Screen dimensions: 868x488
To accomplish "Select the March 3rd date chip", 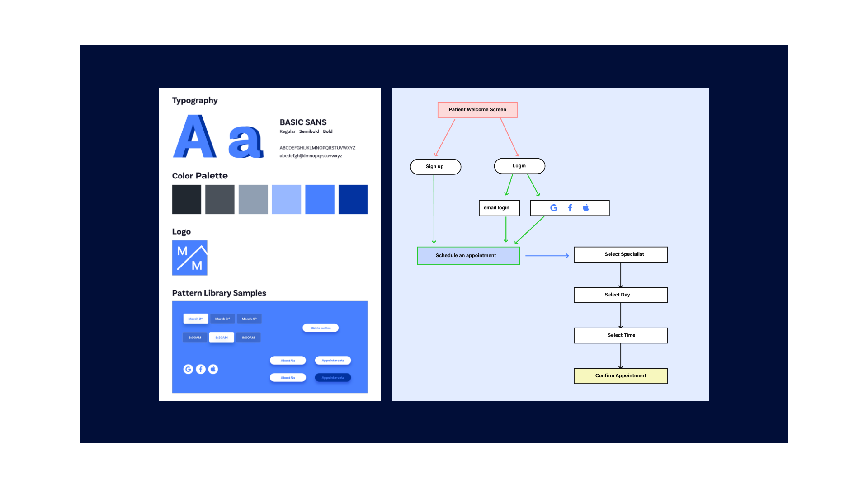I will click(x=222, y=319).
